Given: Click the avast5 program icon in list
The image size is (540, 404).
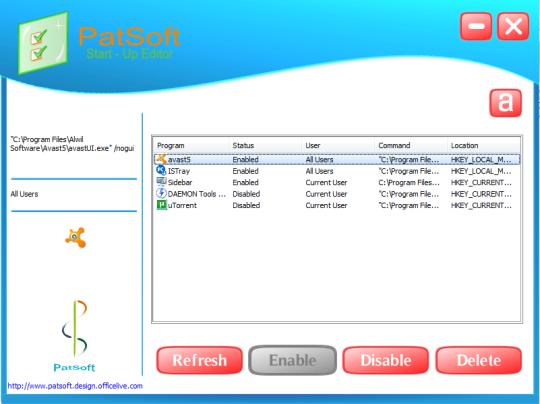Looking at the screenshot, I should [161, 159].
